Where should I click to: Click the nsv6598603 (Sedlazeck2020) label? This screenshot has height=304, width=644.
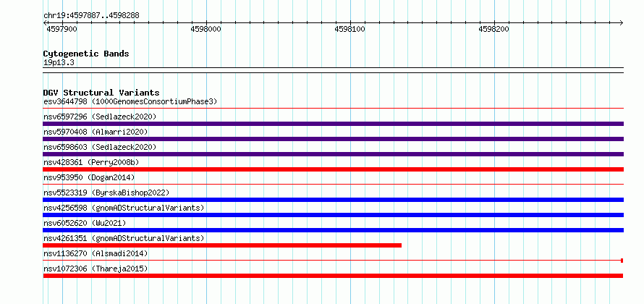coord(100,147)
